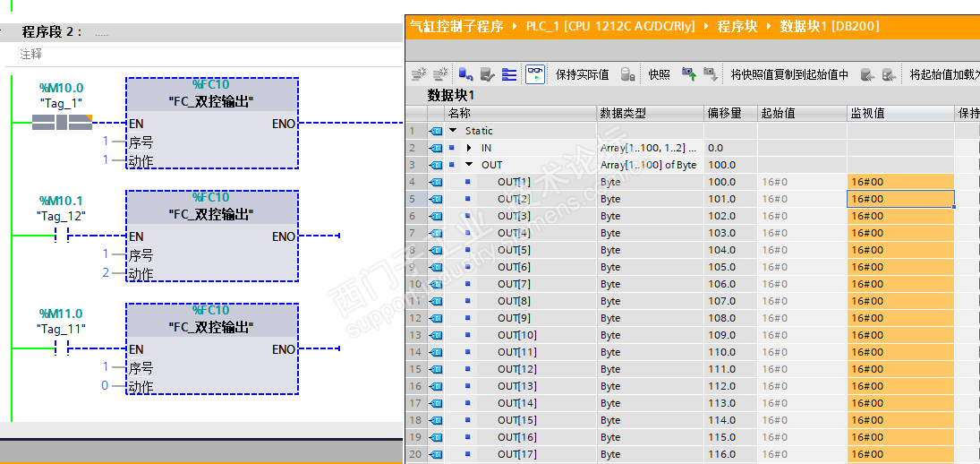Click the add row toolbar icon
This screenshot has width=980, height=464.
tap(440, 74)
